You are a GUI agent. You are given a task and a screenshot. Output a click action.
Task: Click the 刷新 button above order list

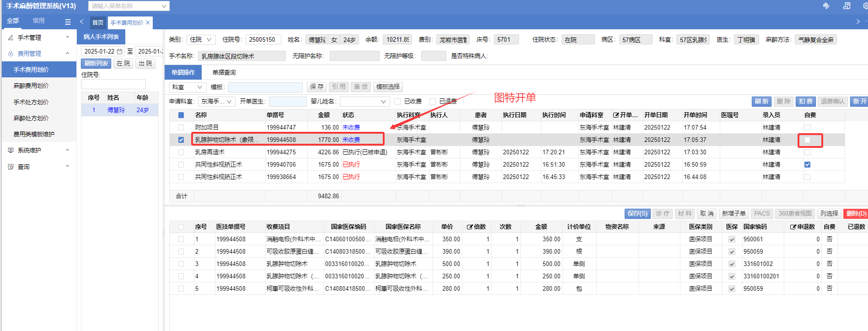point(761,102)
